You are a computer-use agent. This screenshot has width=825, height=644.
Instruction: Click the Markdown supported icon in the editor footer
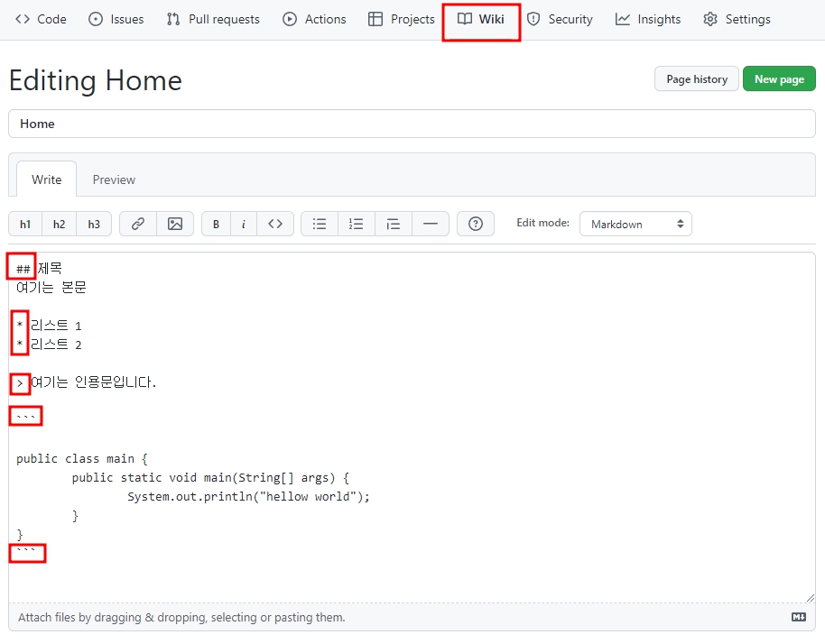[x=799, y=617]
